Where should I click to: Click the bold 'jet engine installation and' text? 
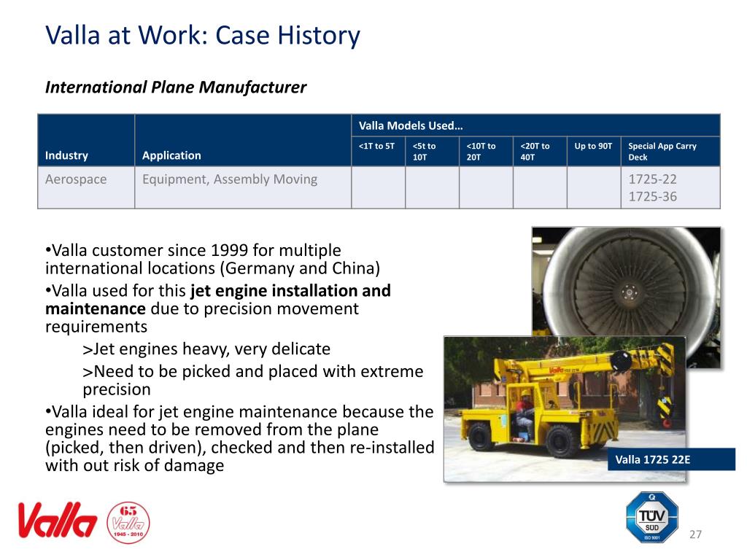pyautogui.click(x=290, y=290)
